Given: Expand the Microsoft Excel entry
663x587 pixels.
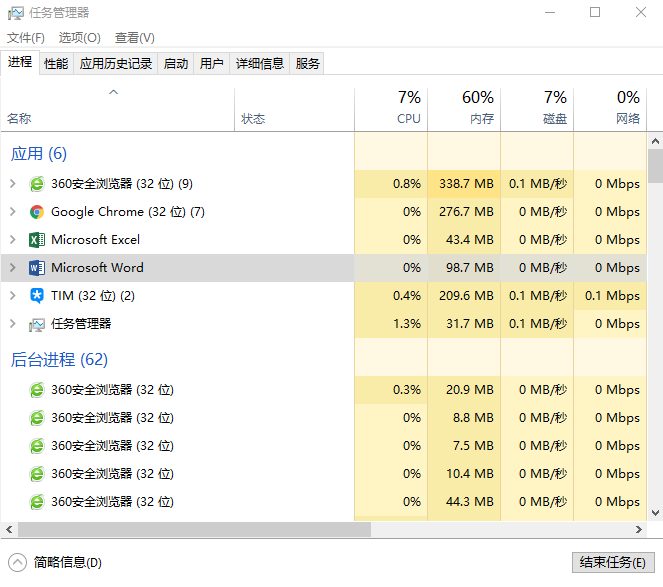Looking at the screenshot, I should click(13, 239).
